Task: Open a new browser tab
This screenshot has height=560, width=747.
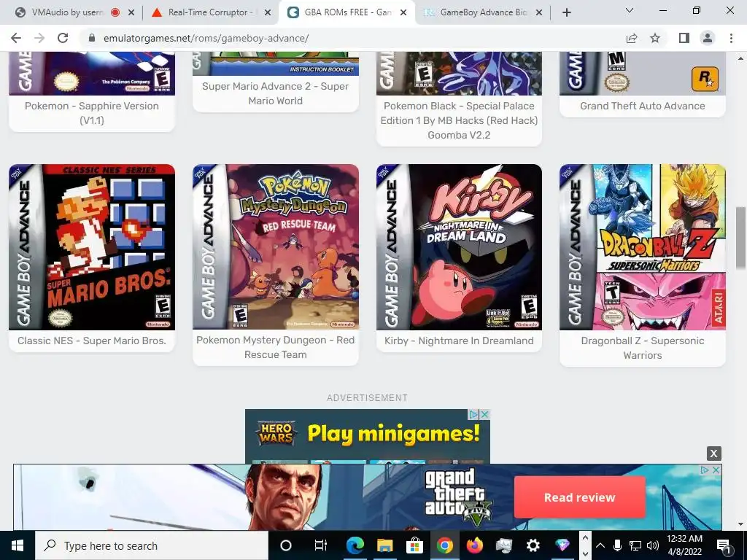Action: (566, 12)
